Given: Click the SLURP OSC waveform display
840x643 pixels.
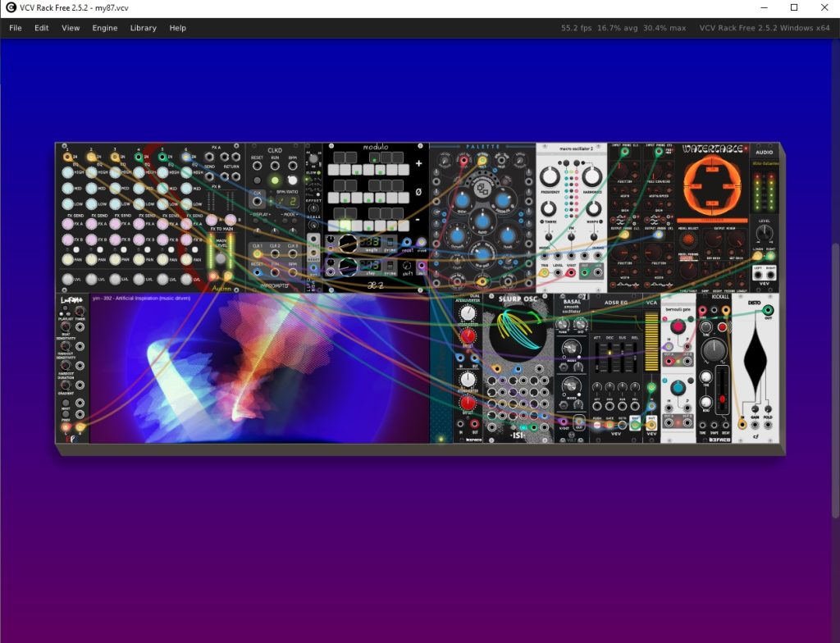Looking at the screenshot, I should point(518,332).
